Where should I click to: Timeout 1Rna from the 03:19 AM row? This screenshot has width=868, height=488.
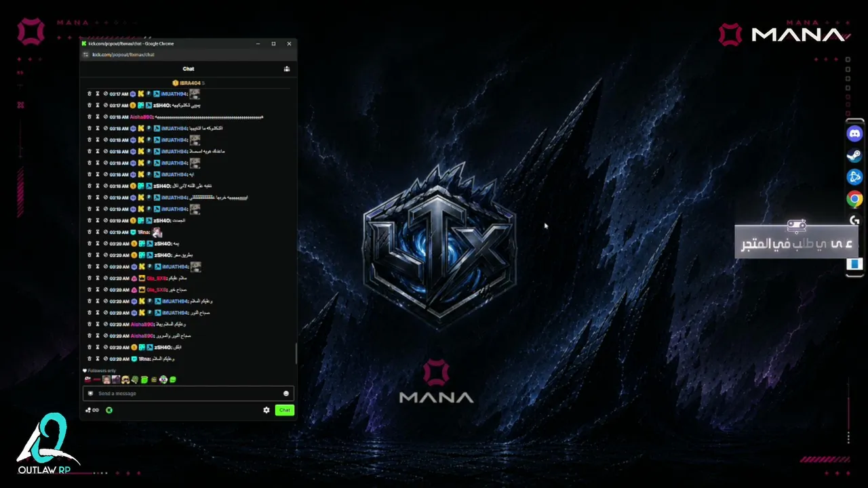pos(97,232)
